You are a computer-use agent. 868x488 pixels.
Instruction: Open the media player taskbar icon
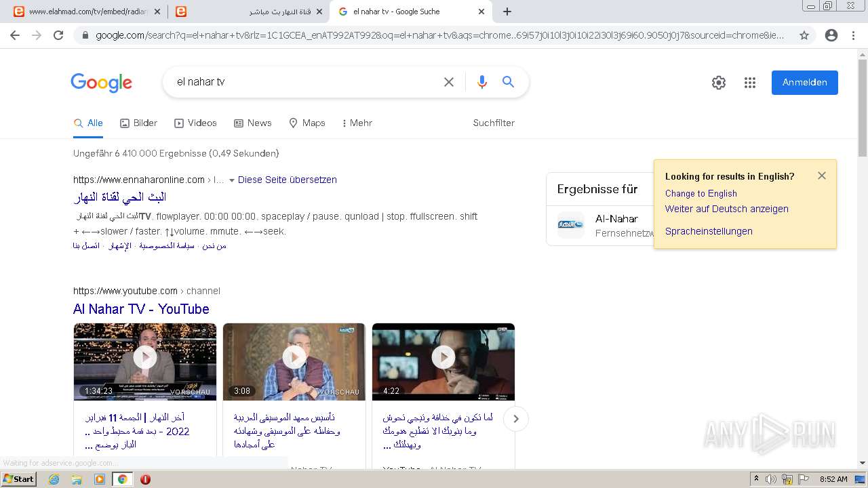click(100, 479)
